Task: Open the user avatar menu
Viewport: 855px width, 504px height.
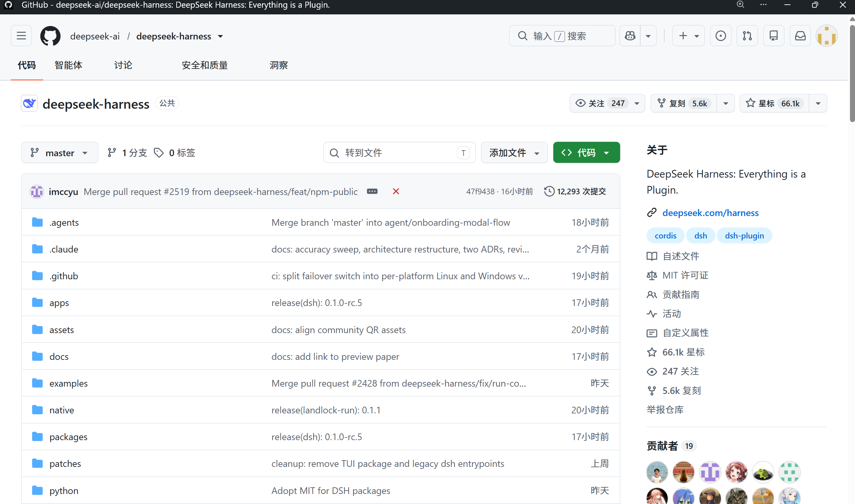Action: [827, 36]
